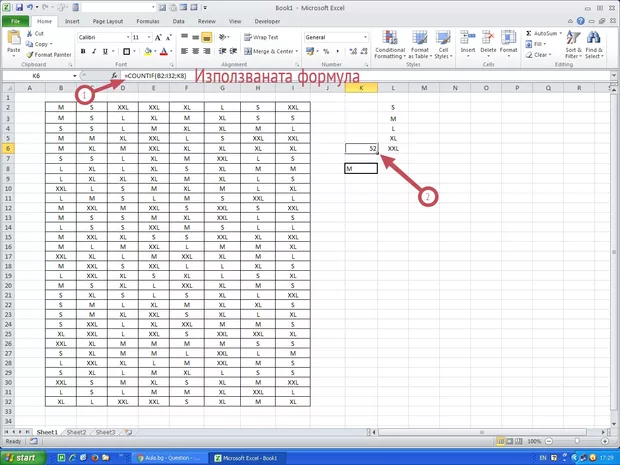Viewport: 620px width, 465px height.
Task: Increase font size with the large A
Action: pyautogui.click(x=158, y=38)
